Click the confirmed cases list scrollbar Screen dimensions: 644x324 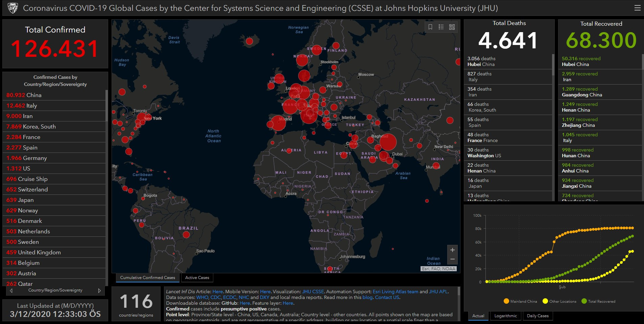tap(107, 106)
